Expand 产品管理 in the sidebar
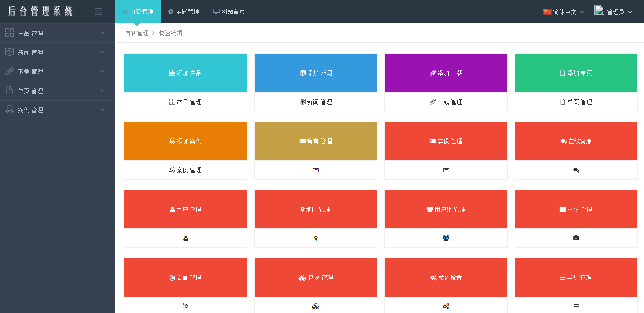This screenshot has height=313, width=644. point(57,33)
